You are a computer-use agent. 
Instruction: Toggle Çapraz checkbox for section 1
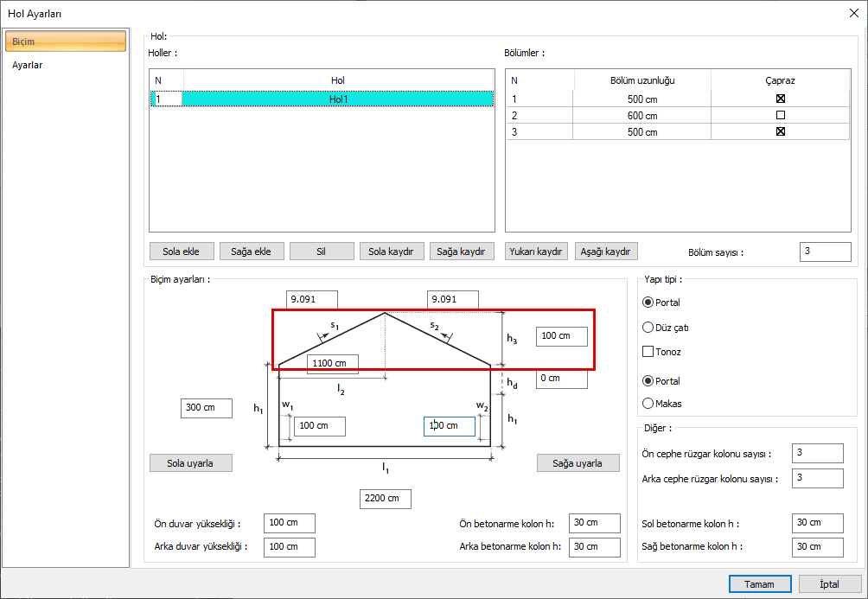[x=780, y=99]
